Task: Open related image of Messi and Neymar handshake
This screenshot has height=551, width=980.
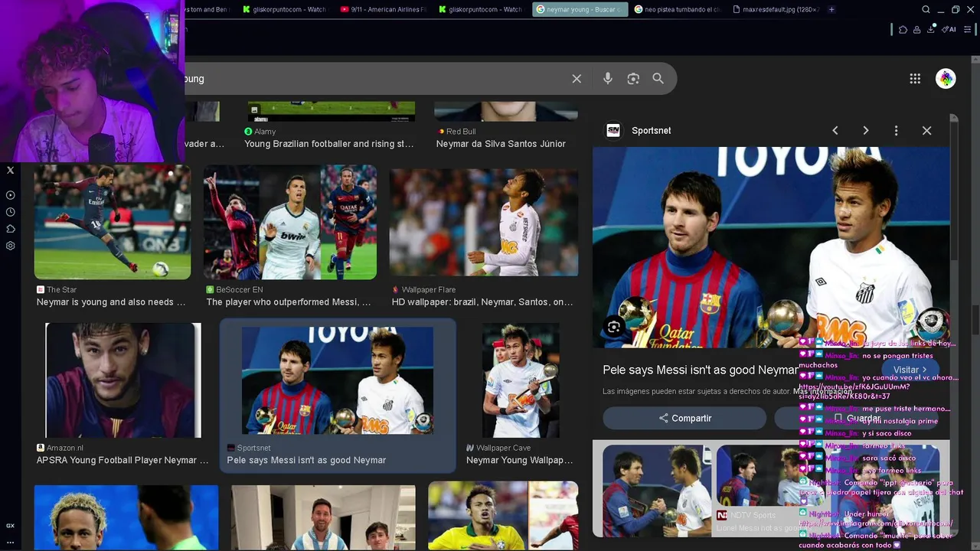Action: click(x=657, y=491)
